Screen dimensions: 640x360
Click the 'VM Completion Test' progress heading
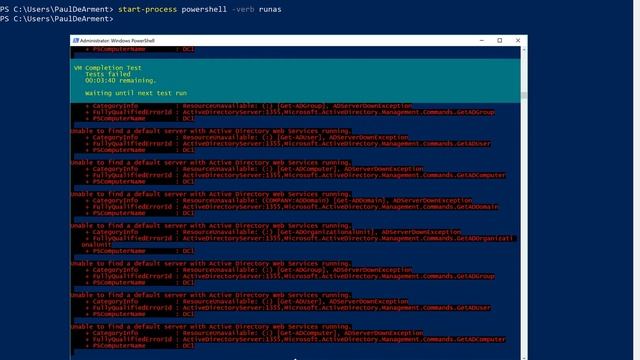click(x=108, y=68)
